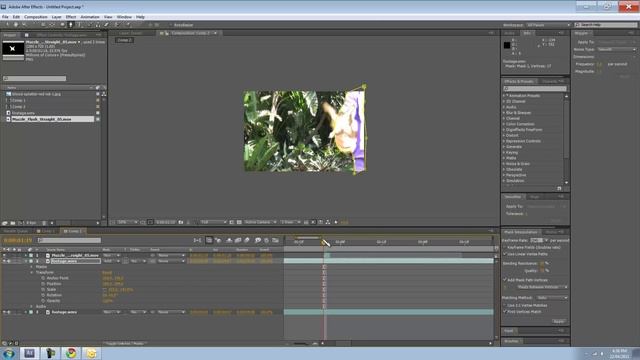The height and width of the screenshot is (360, 640).
Task: Open blend mode dropdown for Muzzle flash layer
Action: click(x=111, y=256)
